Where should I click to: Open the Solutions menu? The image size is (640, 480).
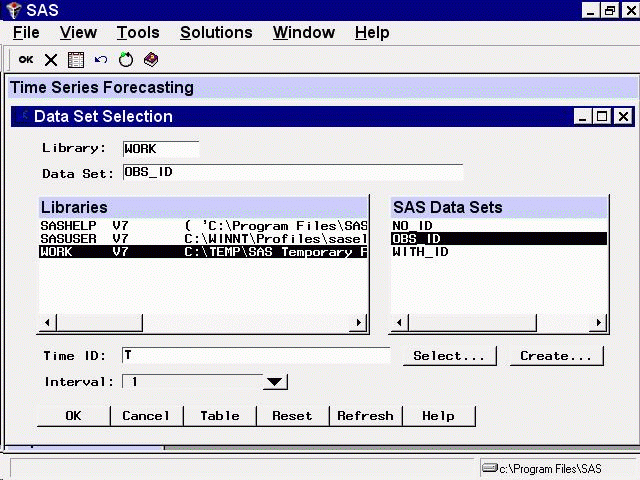(216, 33)
